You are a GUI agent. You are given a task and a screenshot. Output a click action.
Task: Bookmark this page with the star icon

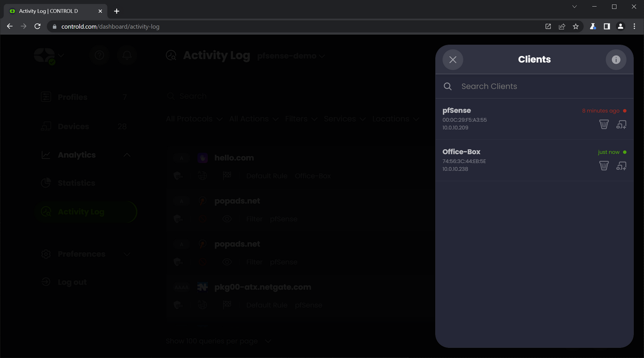[576, 27]
